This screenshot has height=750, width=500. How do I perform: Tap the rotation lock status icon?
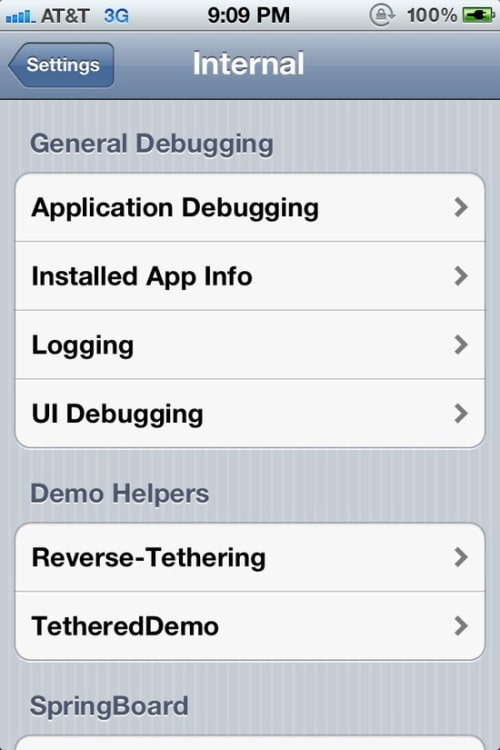pyautogui.click(x=382, y=15)
